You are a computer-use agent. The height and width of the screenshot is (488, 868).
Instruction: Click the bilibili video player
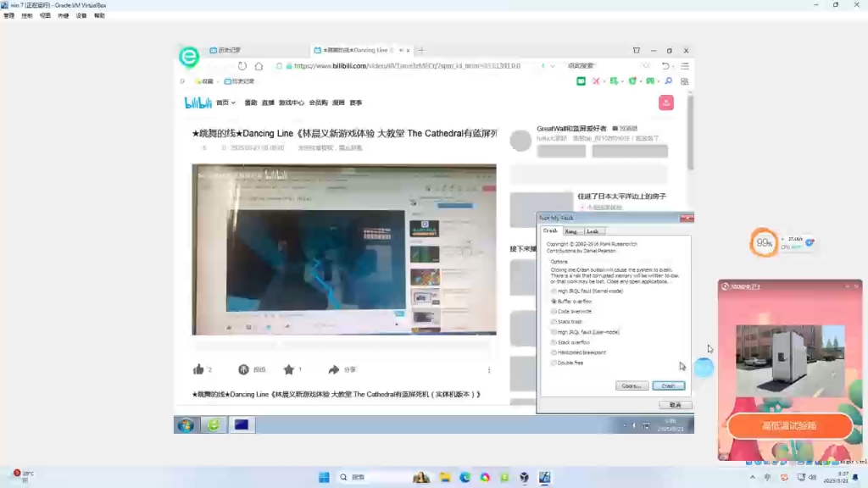[344, 250]
